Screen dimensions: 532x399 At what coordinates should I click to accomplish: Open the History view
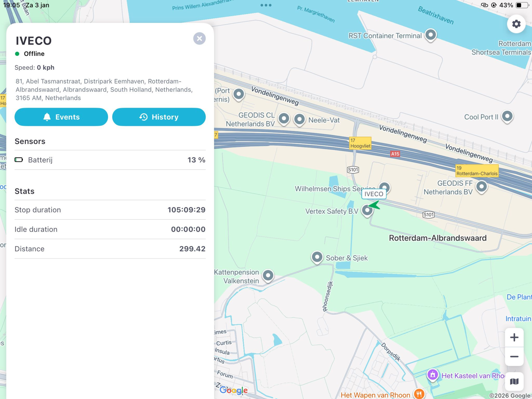(x=159, y=117)
